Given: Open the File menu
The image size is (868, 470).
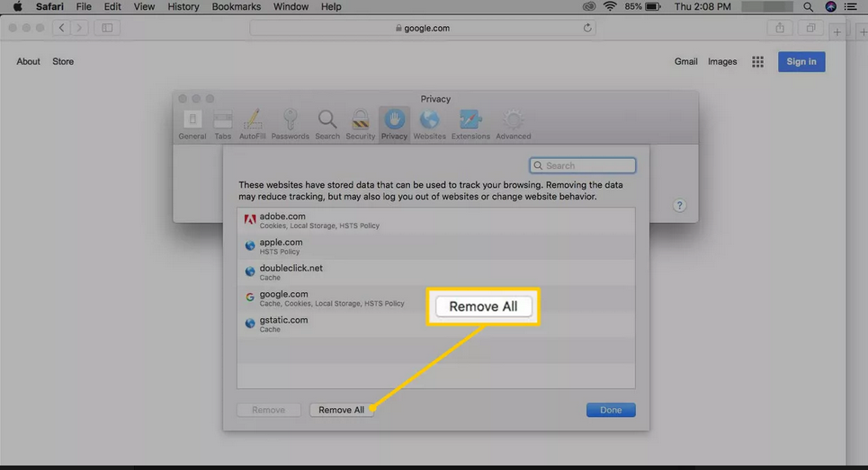Looking at the screenshot, I should tap(84, 6).
